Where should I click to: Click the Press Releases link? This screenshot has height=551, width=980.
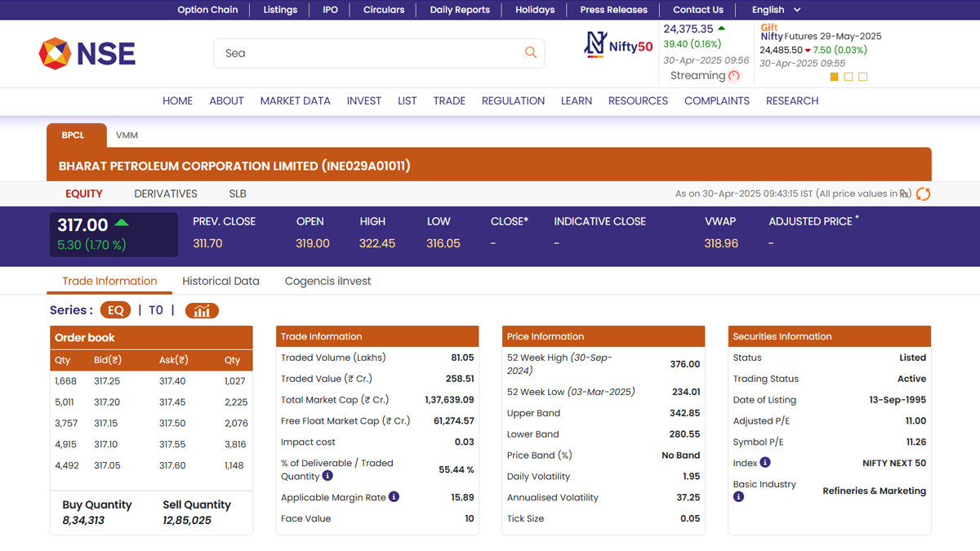click(613, 10)
